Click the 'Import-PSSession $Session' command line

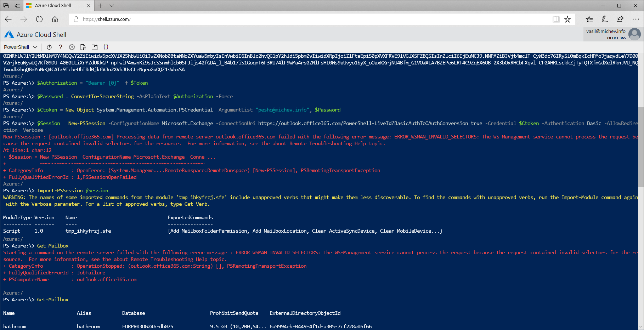(x=73, y=190)
